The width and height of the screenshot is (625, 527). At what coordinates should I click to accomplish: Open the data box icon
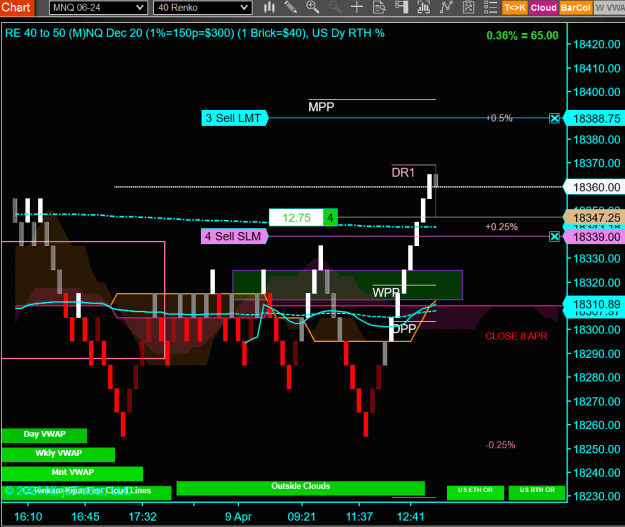tap(379, 7)
